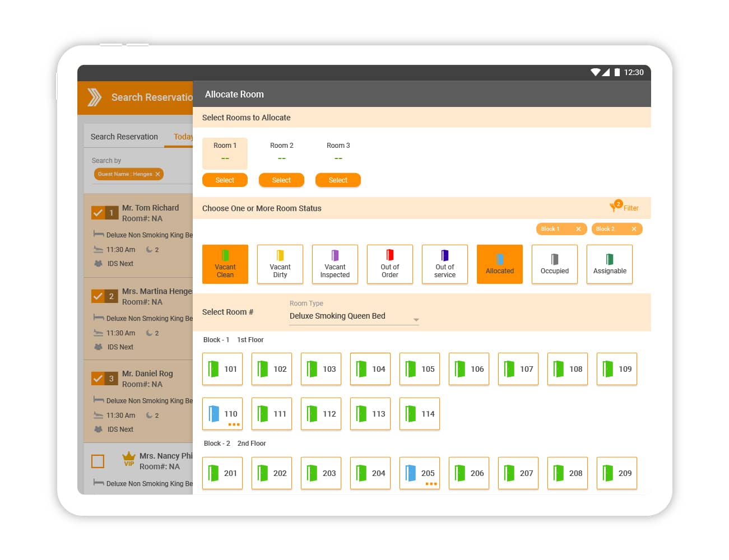
Task: Click the 12:30 clock in status bar
Action: pyautogui.click(x=634, y=72)
